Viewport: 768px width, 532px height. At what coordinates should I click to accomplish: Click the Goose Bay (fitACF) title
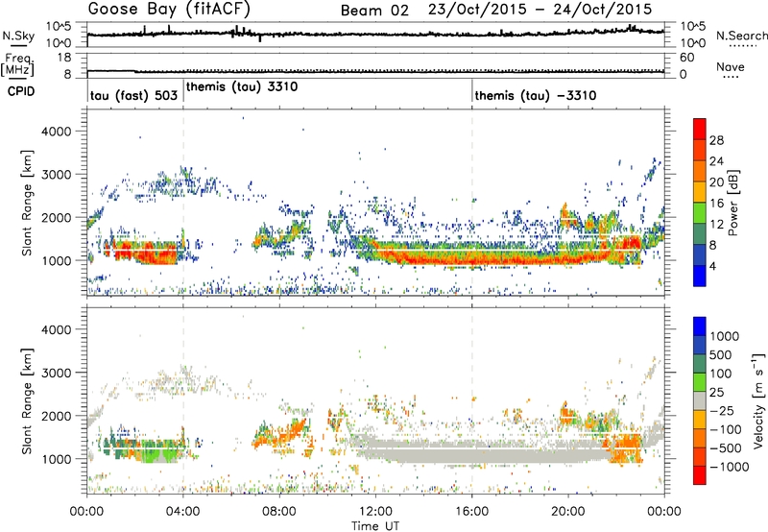(x=169, y=9)
